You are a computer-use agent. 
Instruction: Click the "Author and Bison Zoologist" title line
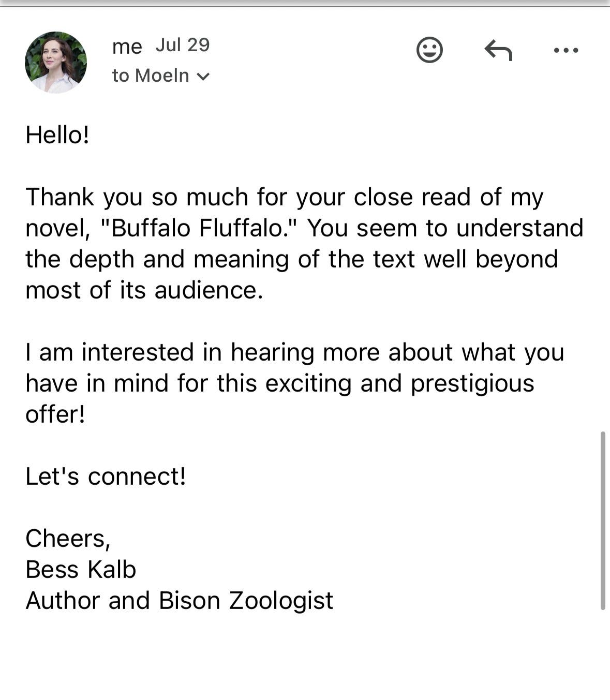coord(179,601)
